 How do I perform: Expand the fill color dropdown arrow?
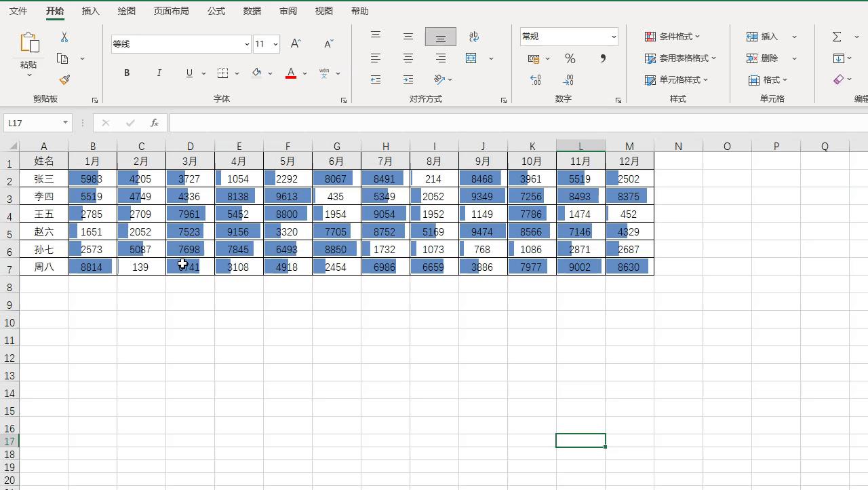coord(270,73)
